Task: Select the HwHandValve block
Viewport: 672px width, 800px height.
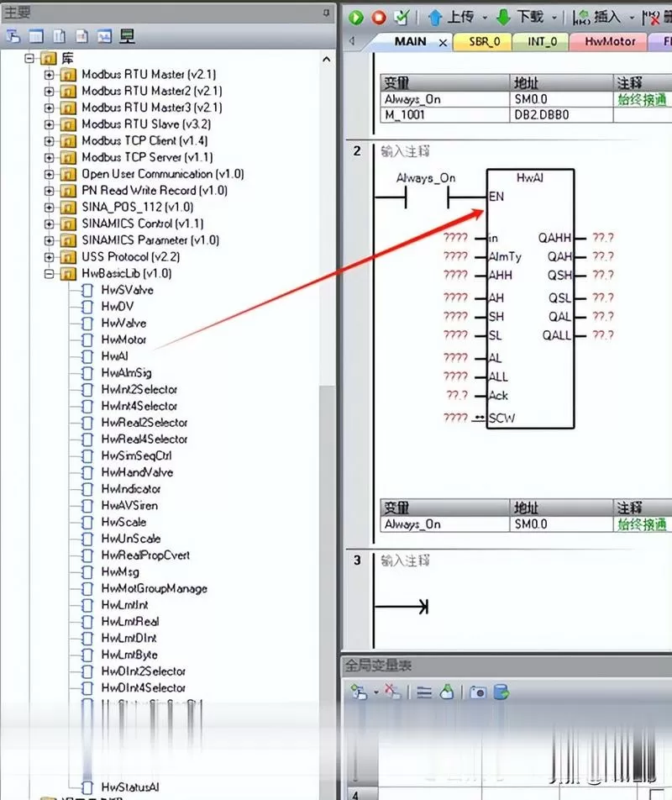Action: [x=137, y=472]
